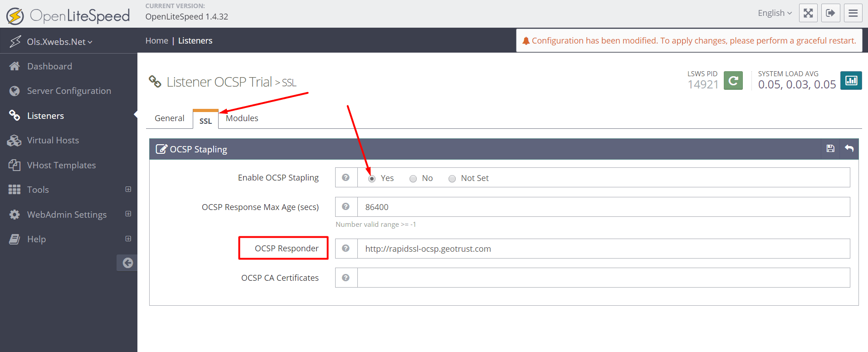Click the system load average values
Image resolution: width=868 pixels, height=352 pixels.
coord(797,84)
